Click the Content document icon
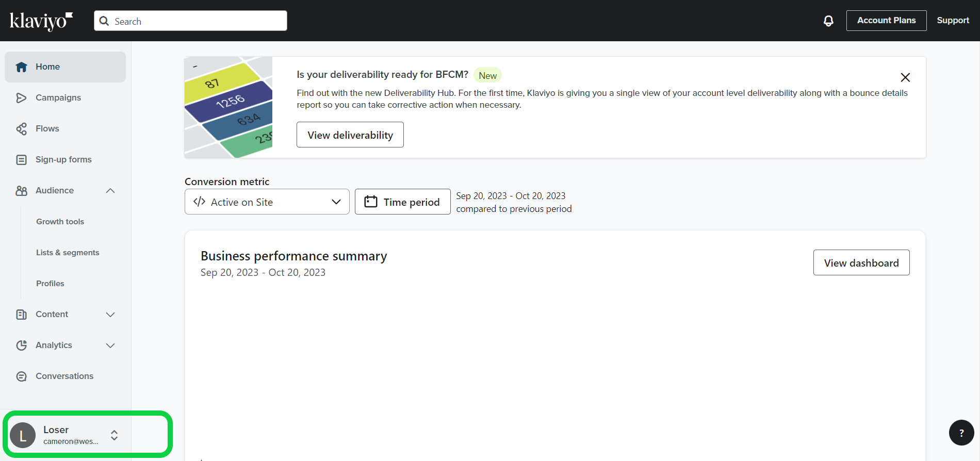Image resolution: width=980 pixels, height=461 pixels. click(21, 315)
